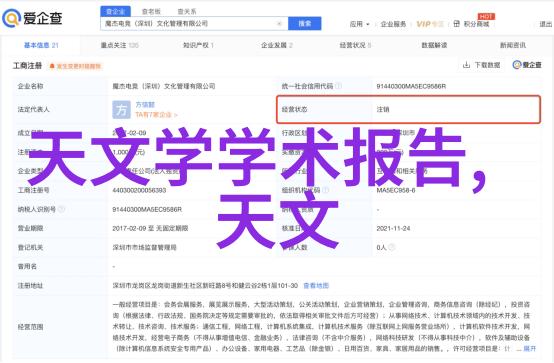Click credit code 91440300MA5EC9586R beside 统一社会信用代码

point(411,86)
